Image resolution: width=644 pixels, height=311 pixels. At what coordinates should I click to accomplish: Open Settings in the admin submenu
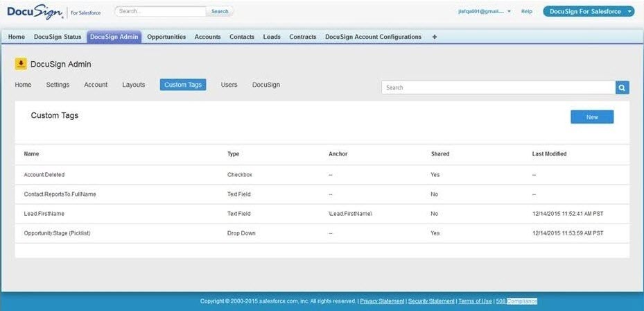pos(58,85)
